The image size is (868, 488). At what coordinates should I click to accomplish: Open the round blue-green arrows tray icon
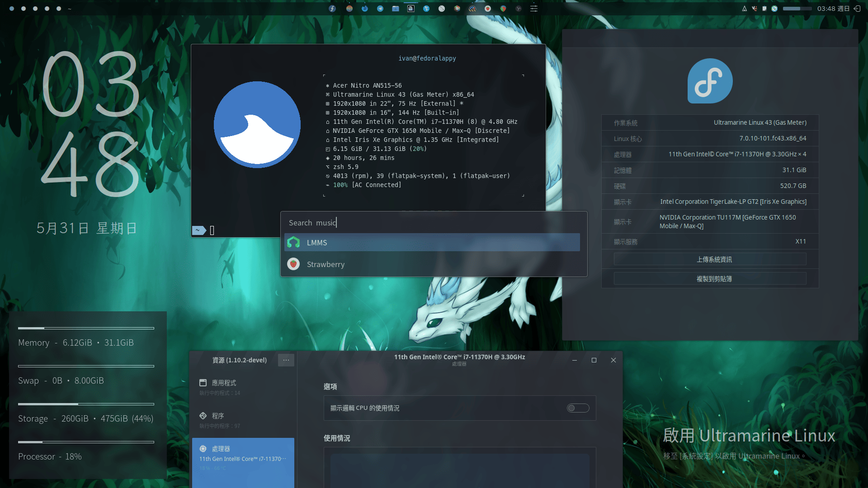click(x=774, y=9)
